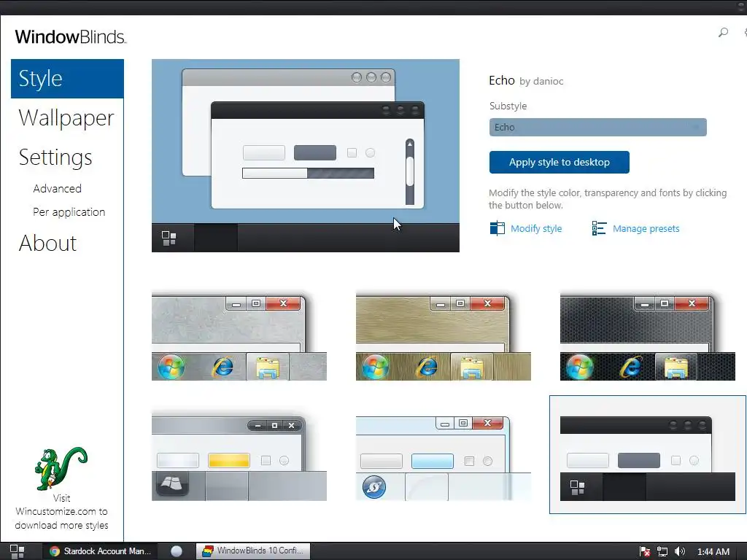This screenshot has width=747, height=560.
Task: Click the large Echo style preview
Action: 306,155
